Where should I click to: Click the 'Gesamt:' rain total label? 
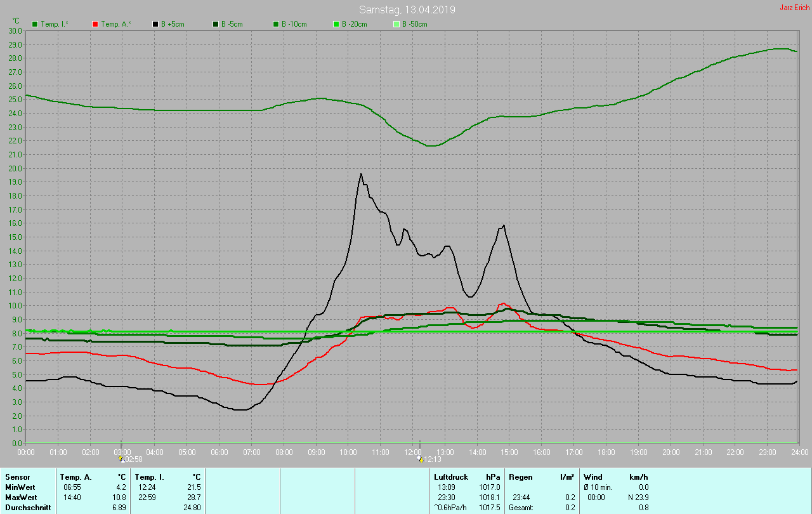(x=522, y=507)
